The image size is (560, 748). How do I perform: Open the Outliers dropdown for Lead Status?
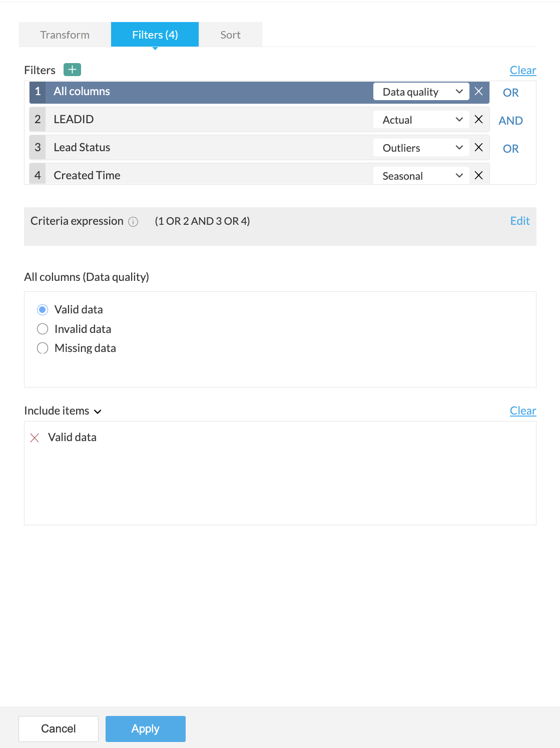pyautogui.click(x=421, y=148)
